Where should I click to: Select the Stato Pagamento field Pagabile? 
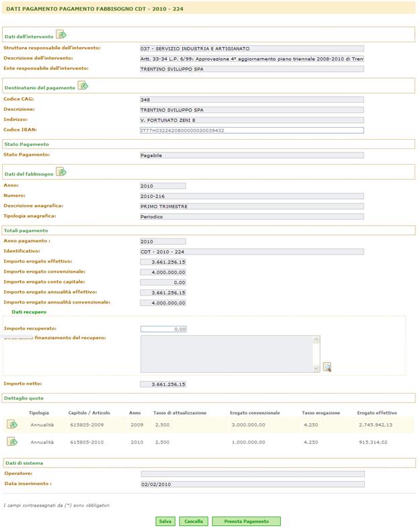click(252, 155)
